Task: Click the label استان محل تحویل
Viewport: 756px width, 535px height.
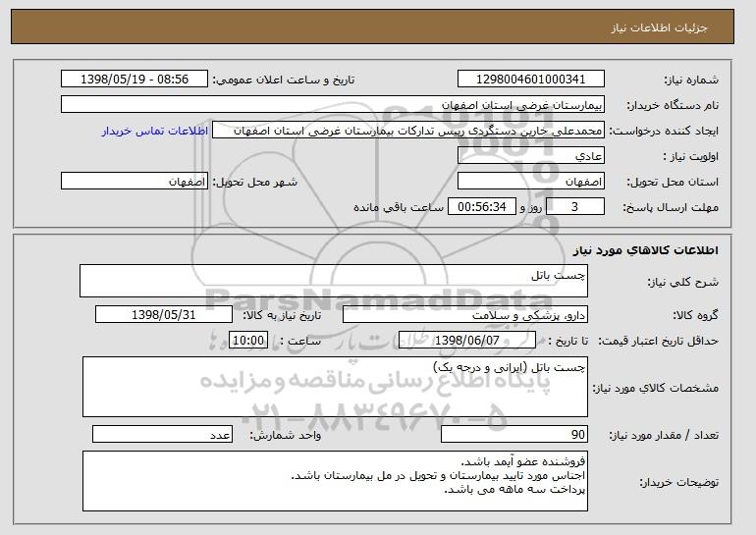Action: [x=673, y=182]
